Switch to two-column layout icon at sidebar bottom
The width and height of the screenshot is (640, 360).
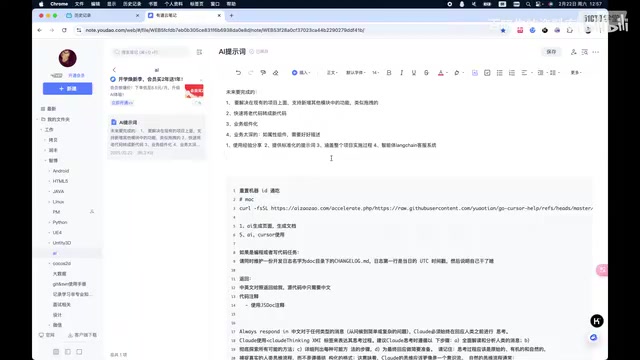[x=68, y=352]
